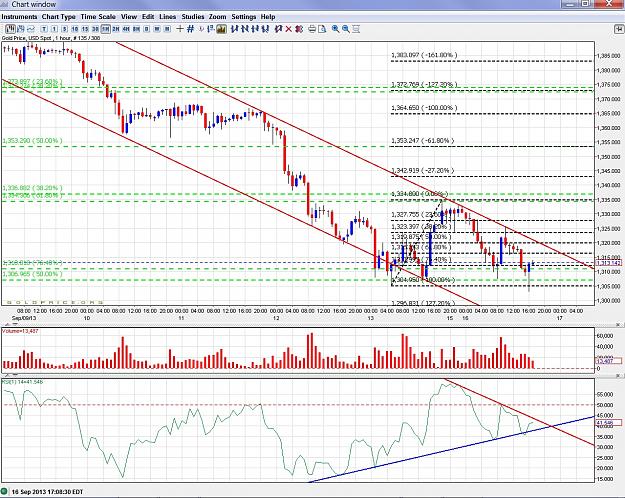
Task: Switch to line chart type icon
Action: point(31,29)
